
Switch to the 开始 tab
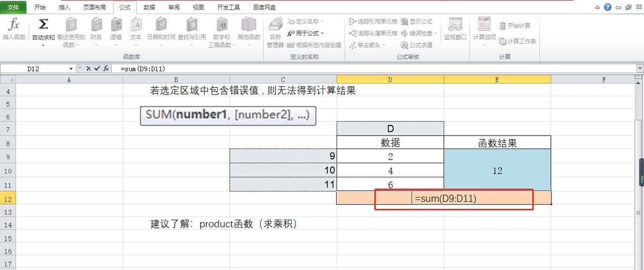pyautogui.click(x=40, y=8)
